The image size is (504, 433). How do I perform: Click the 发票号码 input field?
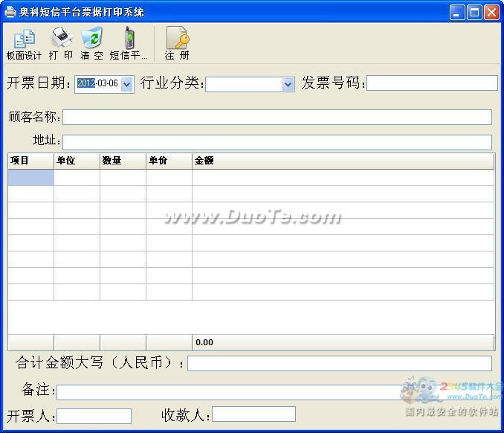pyautogui.click(x=432, y=83)
